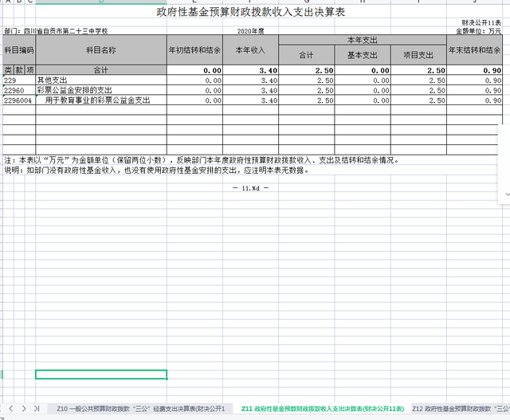Image resolution: width=510 pixels, height=420 pixels.
Task: Click the 合计 total row label
Action: 100,70
